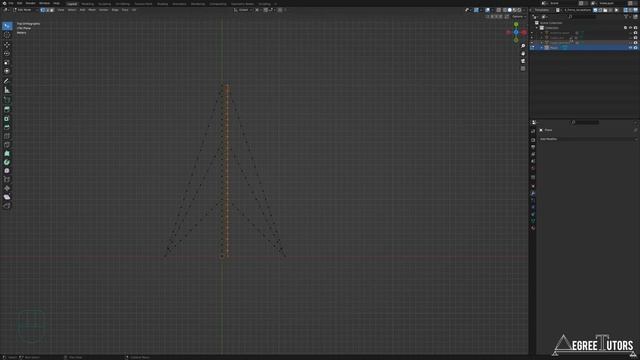Switch to the Modeling workspace tab

(87, 4)
